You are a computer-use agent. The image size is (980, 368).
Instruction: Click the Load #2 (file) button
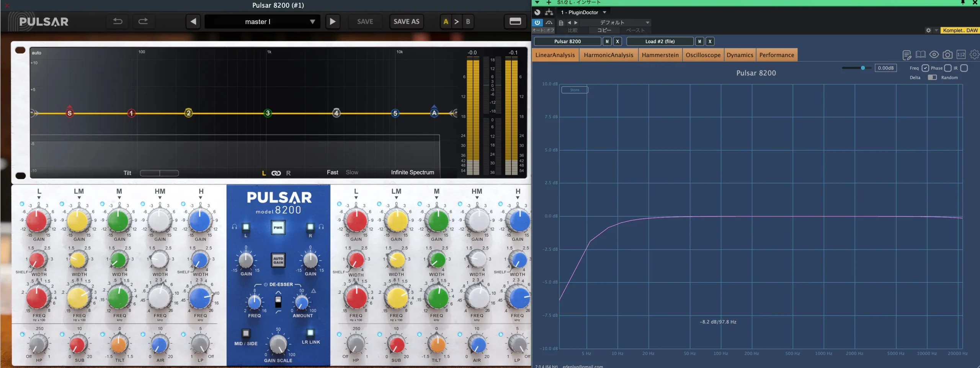pyautogui.click(x=660, y=41)
